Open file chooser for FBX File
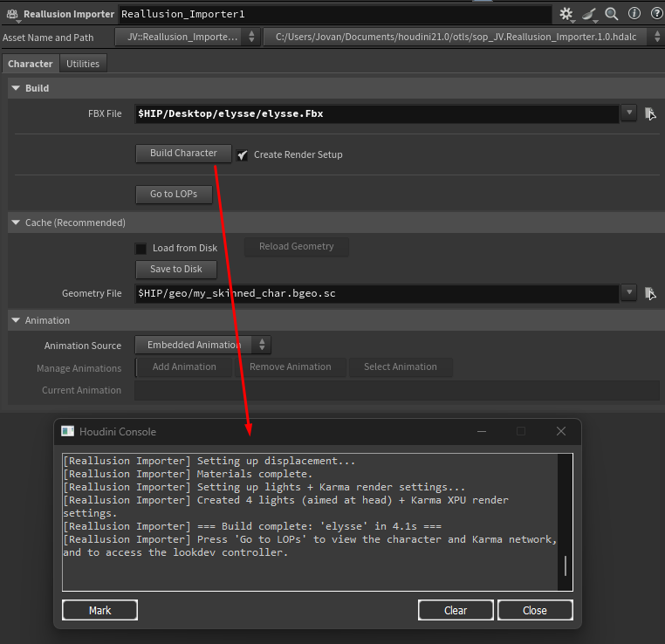 pos(650,113)
